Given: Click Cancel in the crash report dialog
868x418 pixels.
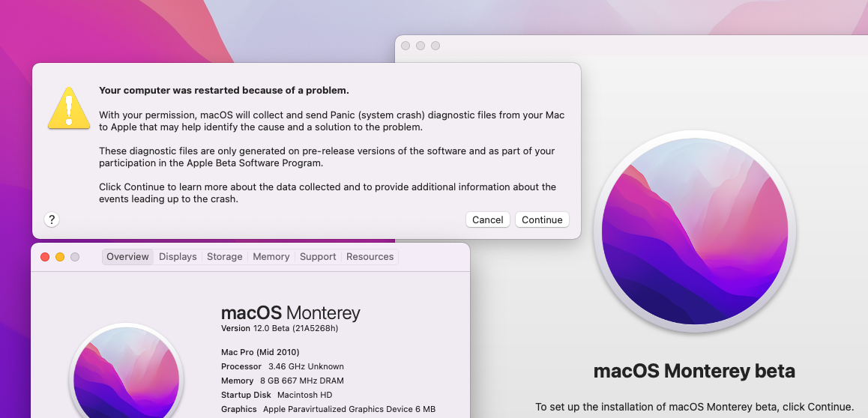Looking at the screenshot, I should click(487, 219).
